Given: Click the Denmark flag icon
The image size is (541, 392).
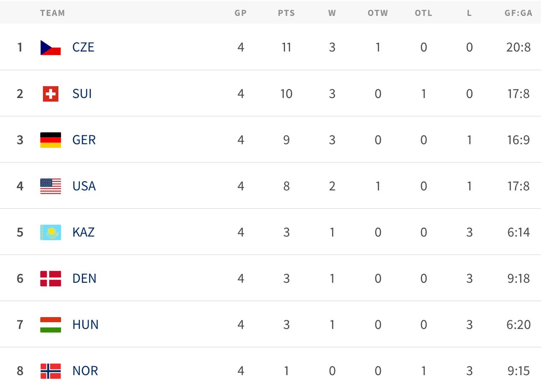Looking at the screenshot, I should pyautogui.click(x=51, y=279).
